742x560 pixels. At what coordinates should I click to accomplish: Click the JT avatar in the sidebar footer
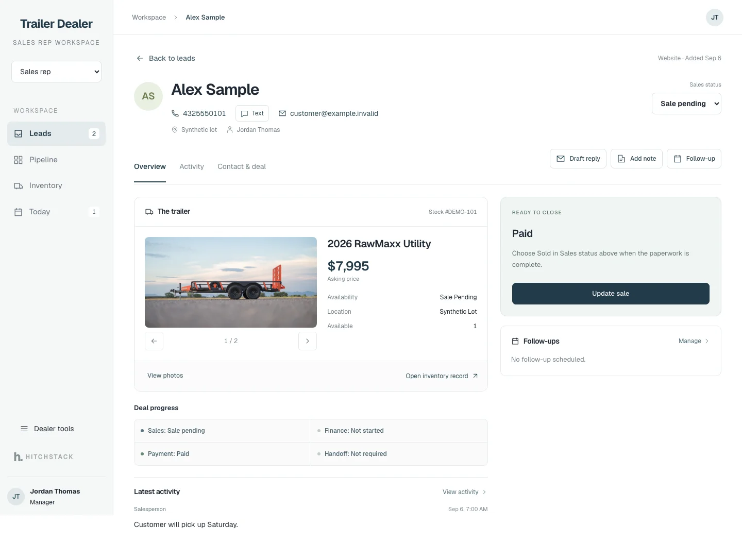(16, 497)
